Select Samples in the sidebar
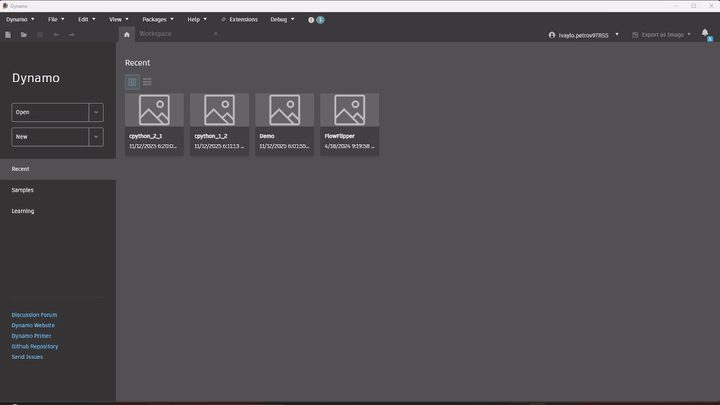 click(23, 190)
